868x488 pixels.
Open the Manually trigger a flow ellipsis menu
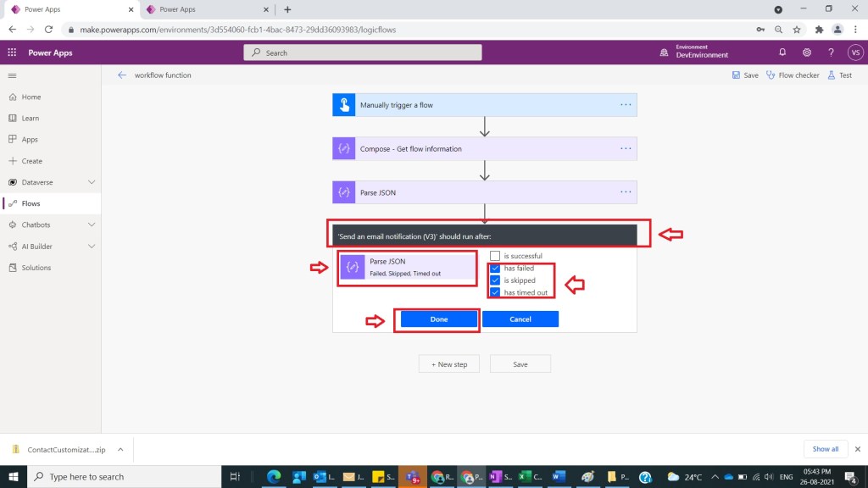[626, 105]
